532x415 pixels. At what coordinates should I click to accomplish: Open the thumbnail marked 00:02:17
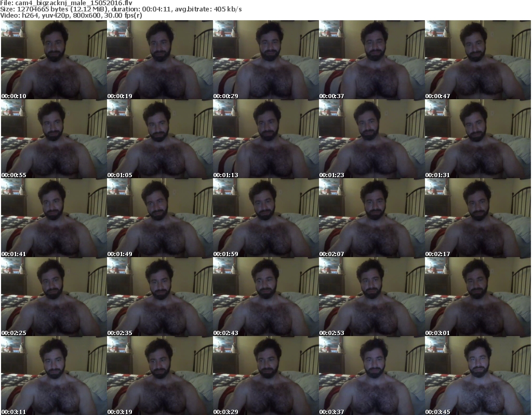coord(478,218)
